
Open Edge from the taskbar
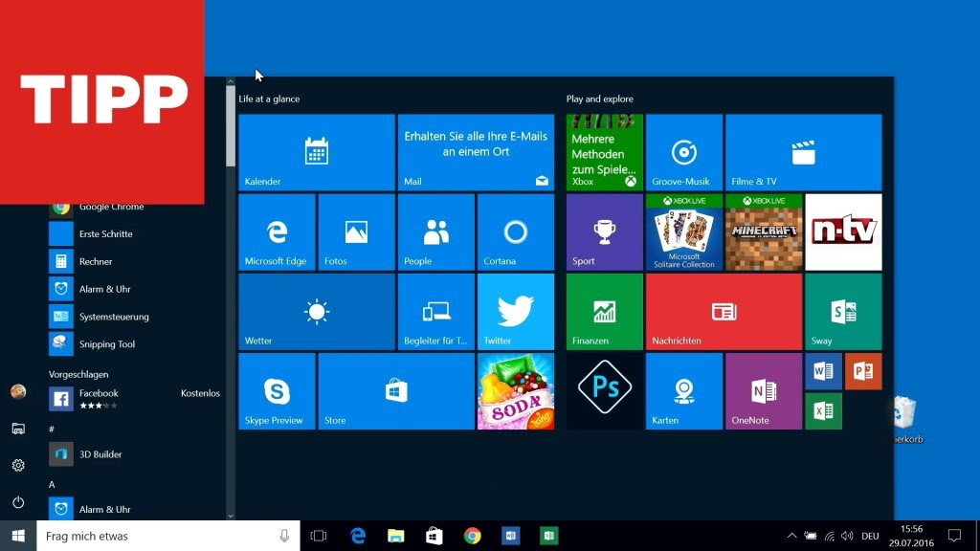pos(358,536)
